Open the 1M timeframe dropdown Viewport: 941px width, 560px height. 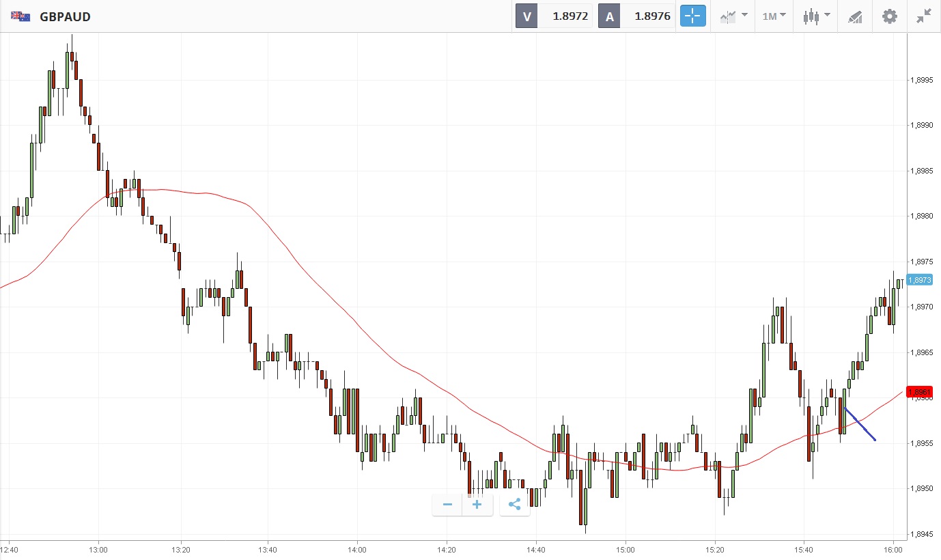(774, 16)
